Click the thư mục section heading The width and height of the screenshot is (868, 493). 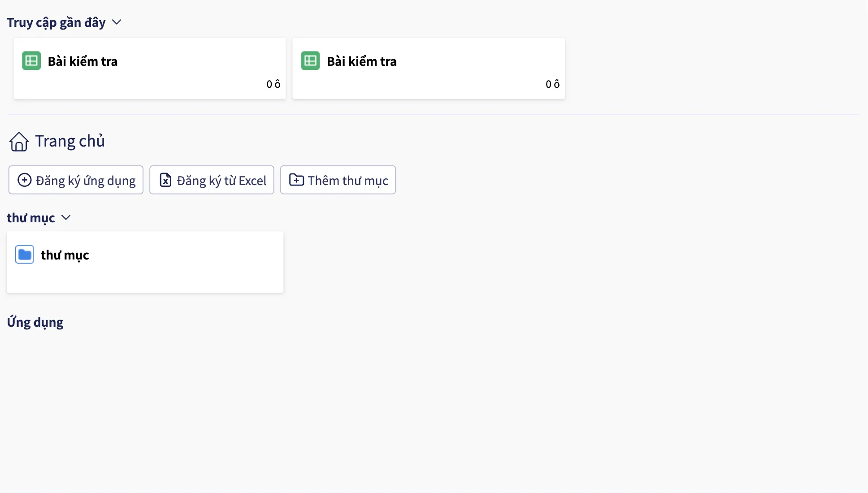click(31, 218)
